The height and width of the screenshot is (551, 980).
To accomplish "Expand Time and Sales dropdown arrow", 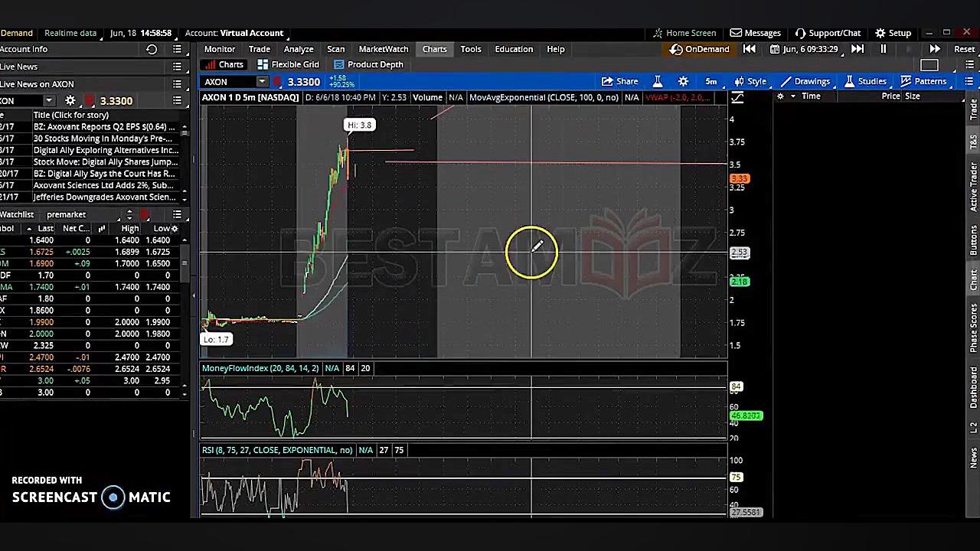I will pos(792,96).
